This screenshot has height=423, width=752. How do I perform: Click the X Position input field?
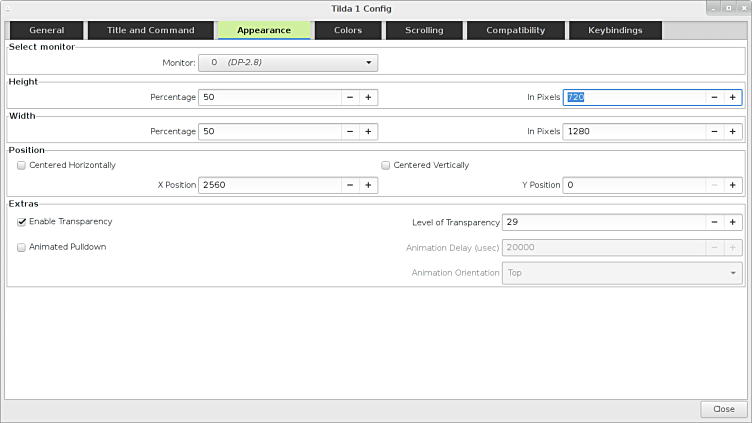(268, 185)
